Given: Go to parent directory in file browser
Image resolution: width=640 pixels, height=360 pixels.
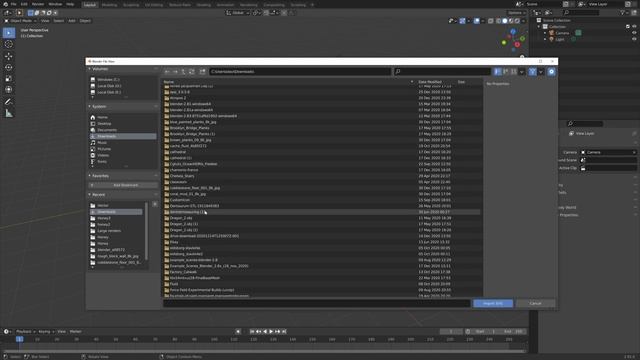Looking at the screenshot, I should (183, 71).
